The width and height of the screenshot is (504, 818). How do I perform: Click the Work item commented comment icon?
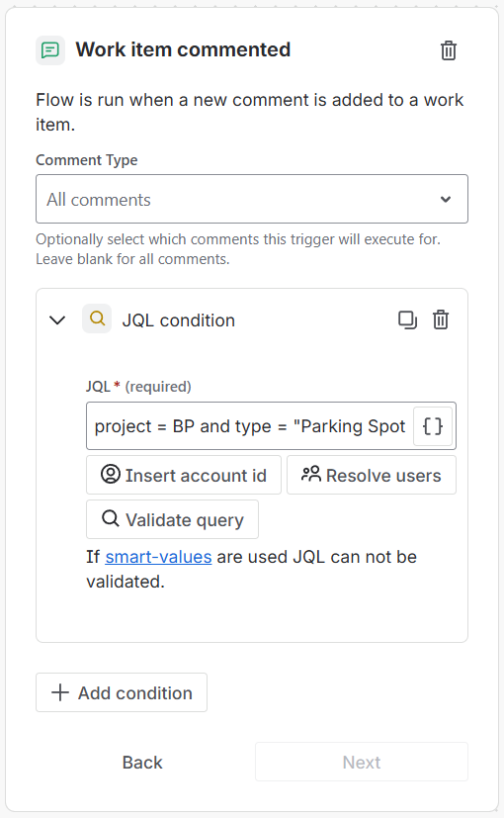pos(50,50)
